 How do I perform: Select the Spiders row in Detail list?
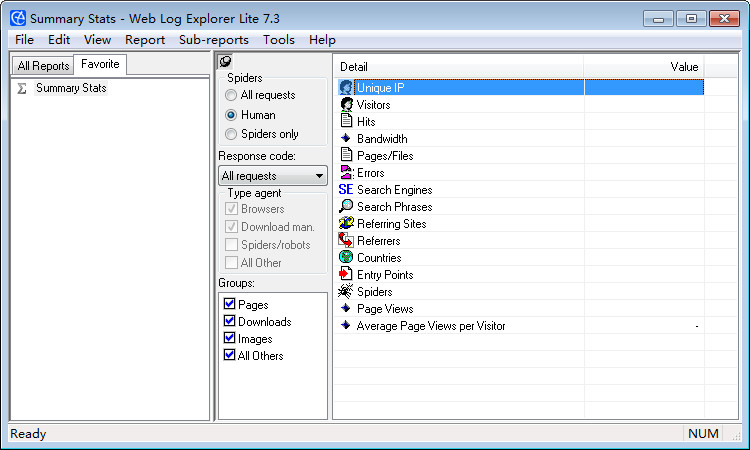(375, 292)
